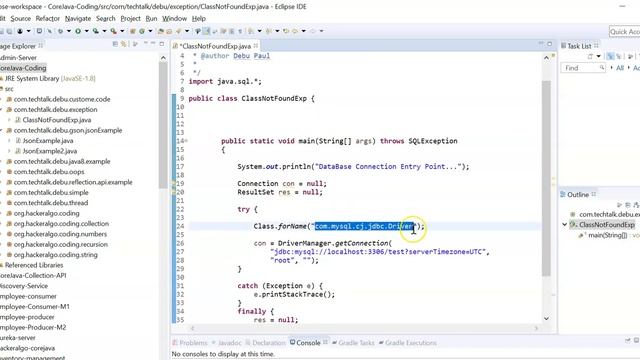This screenshot has width=640, height=360.
Task: Open the Forward navigation history dropdown
Action: (x=321, y=31)
